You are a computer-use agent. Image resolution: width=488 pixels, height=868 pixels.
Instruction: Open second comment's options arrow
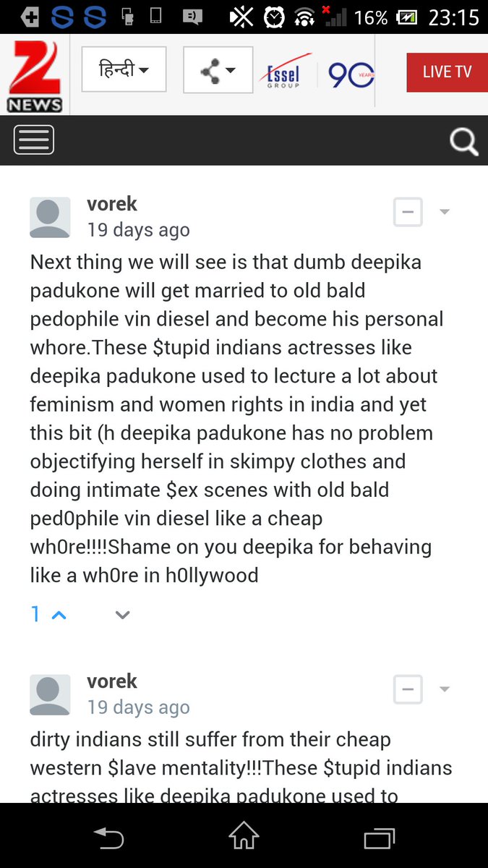(445, 689)
